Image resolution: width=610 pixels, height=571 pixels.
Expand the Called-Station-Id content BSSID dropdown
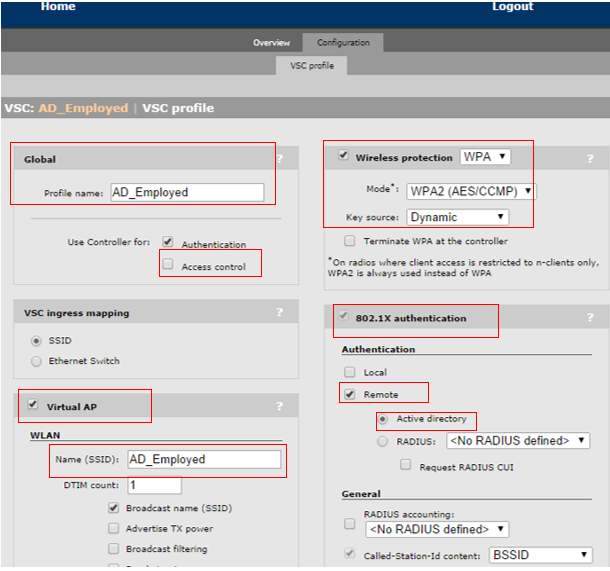(x=541, y=555)
